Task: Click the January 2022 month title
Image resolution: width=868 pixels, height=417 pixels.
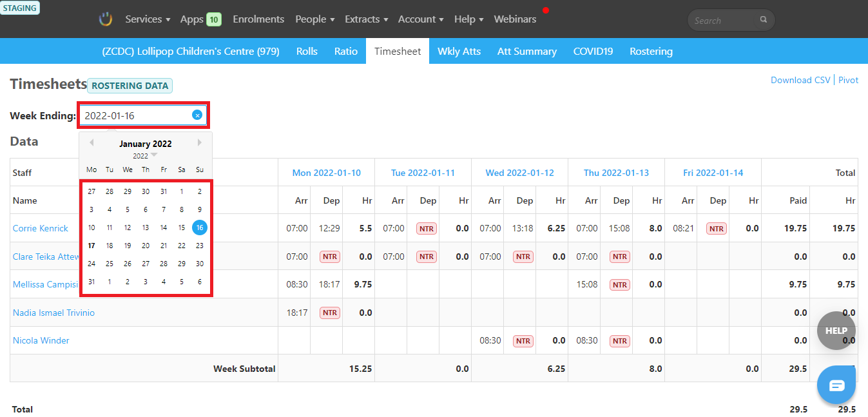Action: coord(146,144)
